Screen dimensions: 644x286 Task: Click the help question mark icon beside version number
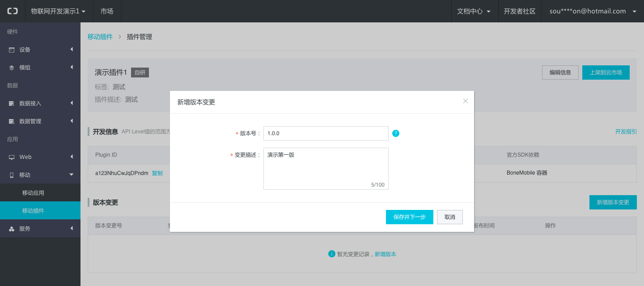(396, 133)
